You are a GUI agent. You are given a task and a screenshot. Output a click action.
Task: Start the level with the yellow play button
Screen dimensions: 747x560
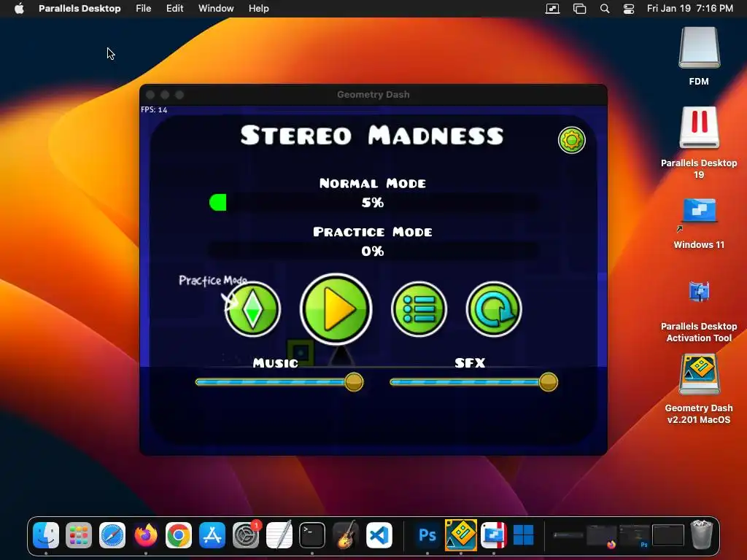pyautogui.click(x=336, y=308)
